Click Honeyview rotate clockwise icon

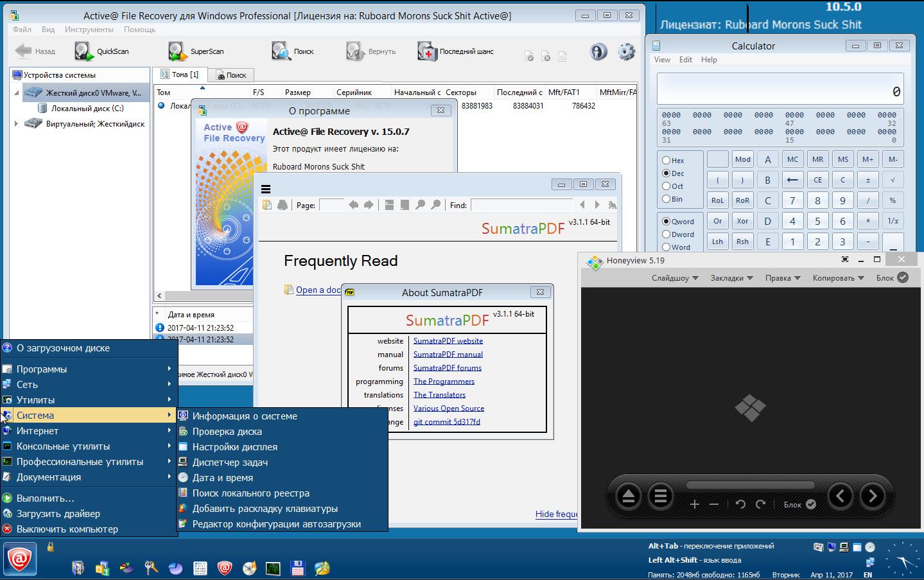pos(761,504)
